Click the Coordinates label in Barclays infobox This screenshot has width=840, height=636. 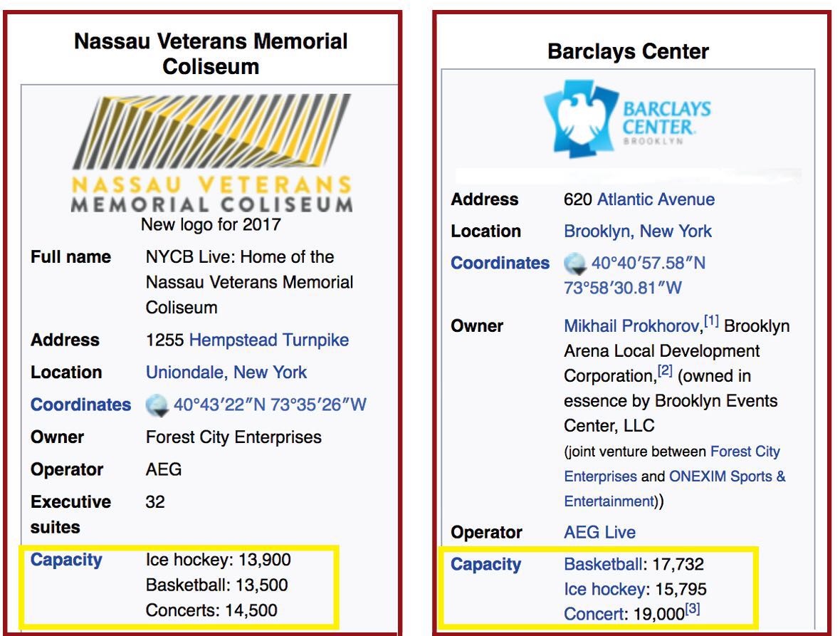click(x=500, y=263)
